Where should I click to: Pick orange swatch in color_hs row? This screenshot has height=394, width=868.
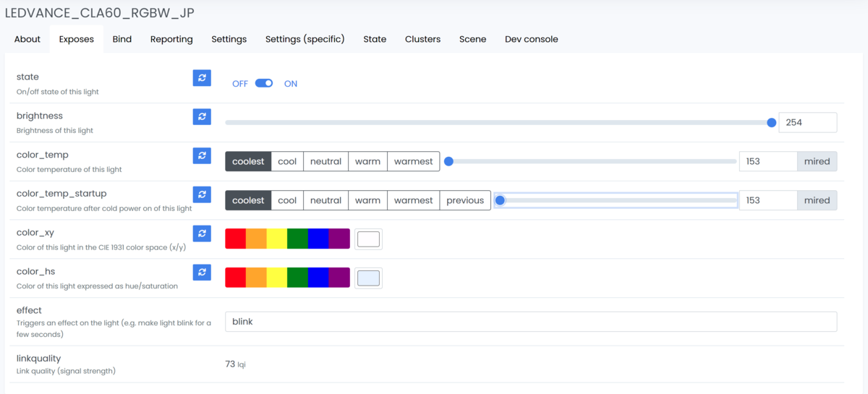click(256, 278)
